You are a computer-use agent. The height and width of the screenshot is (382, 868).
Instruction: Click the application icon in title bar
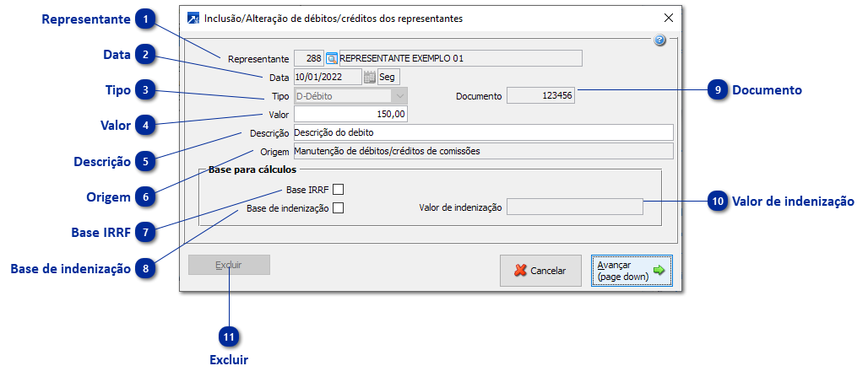[x=193, y=19]
